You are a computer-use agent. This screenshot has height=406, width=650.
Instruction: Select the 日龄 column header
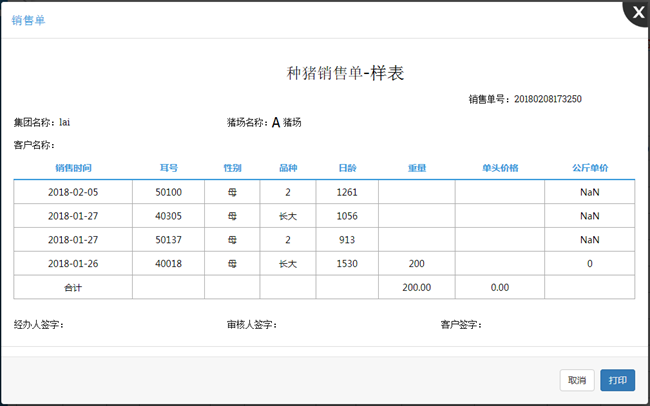coord(347,168)
